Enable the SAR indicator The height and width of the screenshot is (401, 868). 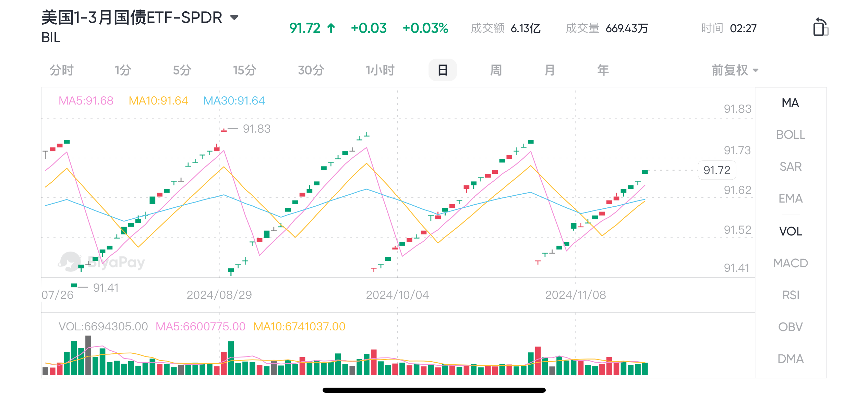791,167
